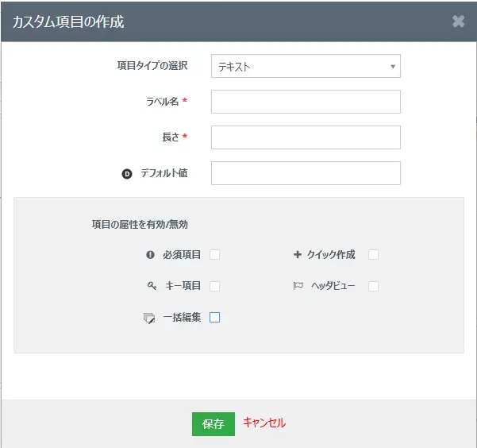The width and height of the screenshot is (477, 448).
Task: Tick the キー項目 checkbox
Action: tap(214, 286)
